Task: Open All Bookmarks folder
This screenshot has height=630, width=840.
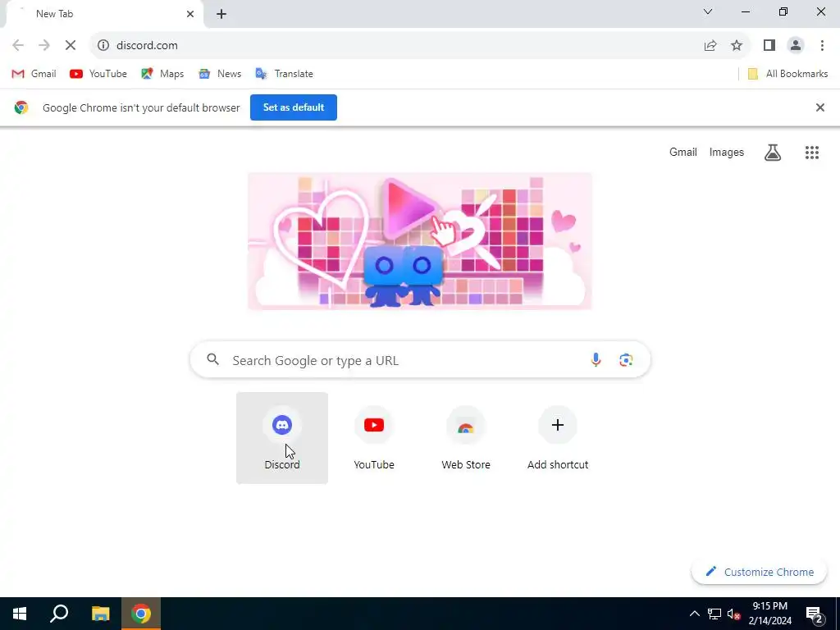Action: (787, 74)
